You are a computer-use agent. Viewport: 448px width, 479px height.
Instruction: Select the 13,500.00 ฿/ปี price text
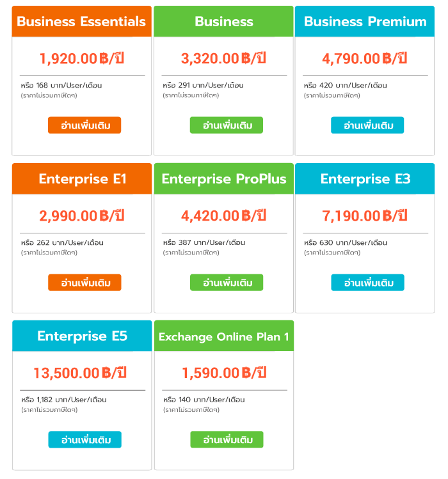[81, 373]
